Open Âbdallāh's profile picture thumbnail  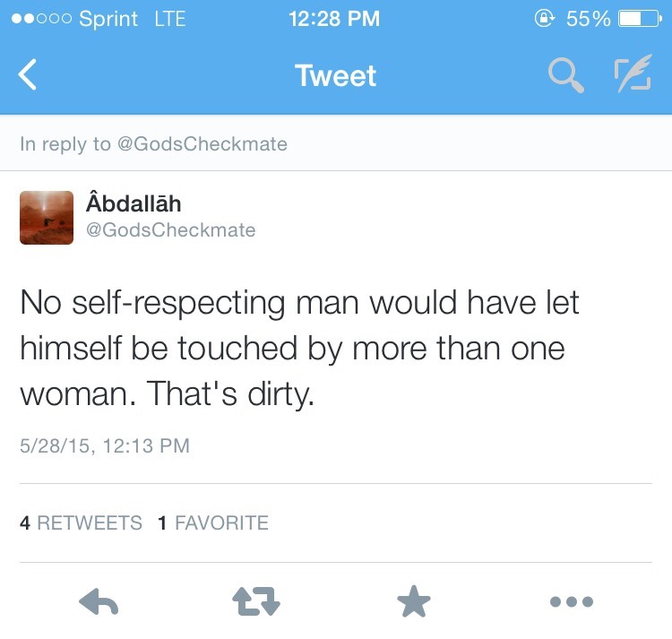(47, 218)
